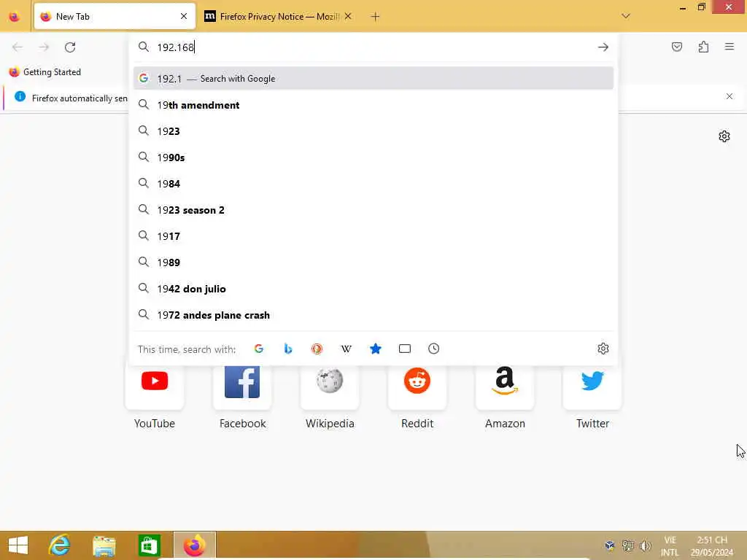747x560 pixels.
Task: Select '1972 andes plane crash' suggestion
Action: click(373, 315)
